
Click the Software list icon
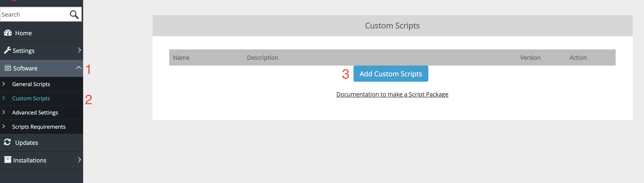coord(8,68)
